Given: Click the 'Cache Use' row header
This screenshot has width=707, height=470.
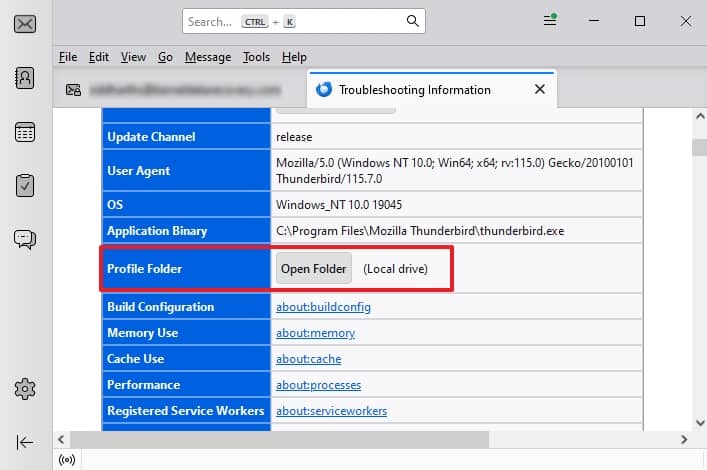Looking at the screenshot, I should click(x=186, y=359).
